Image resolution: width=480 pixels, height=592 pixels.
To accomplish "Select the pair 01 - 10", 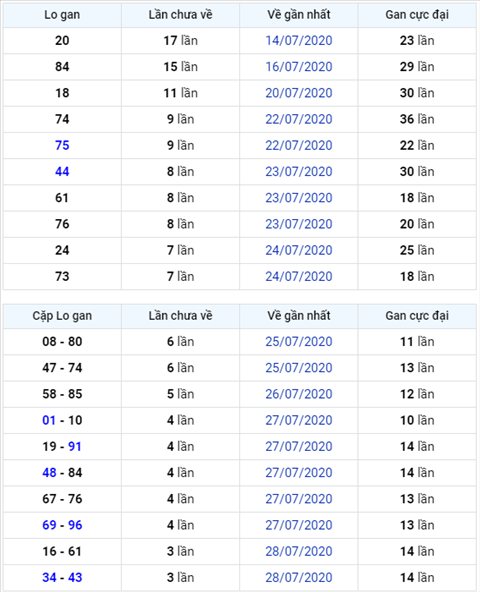I will [62, 420].
